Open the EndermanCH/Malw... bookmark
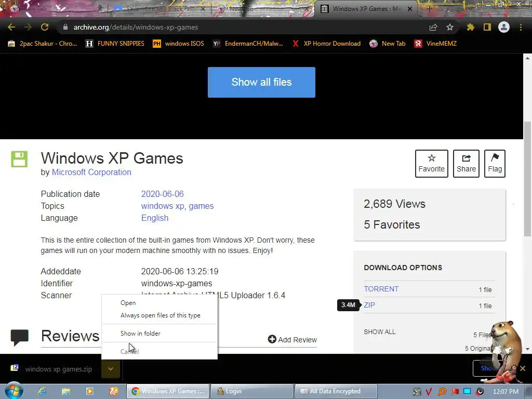This screenshot has height=399, width=532. click(248, 44)
